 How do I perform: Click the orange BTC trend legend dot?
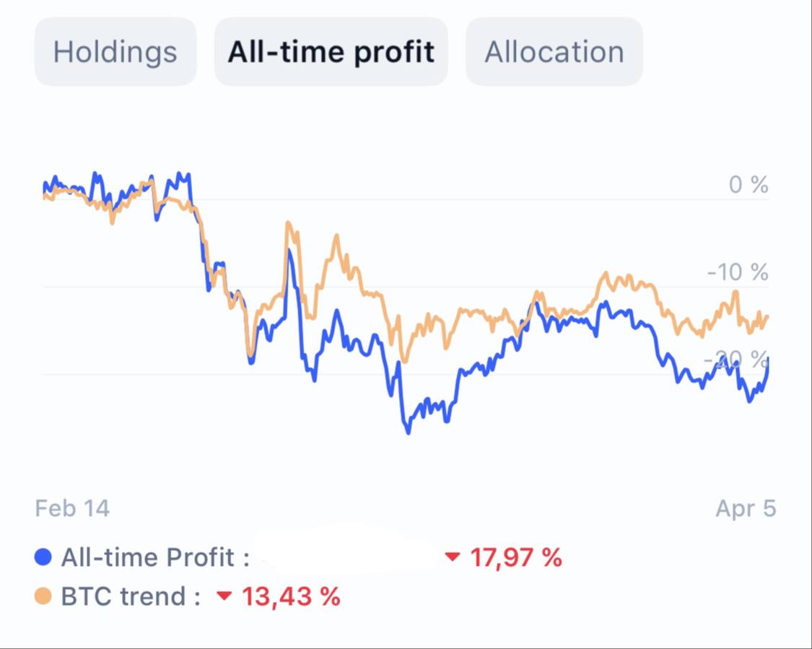click(x=43, y=596)
